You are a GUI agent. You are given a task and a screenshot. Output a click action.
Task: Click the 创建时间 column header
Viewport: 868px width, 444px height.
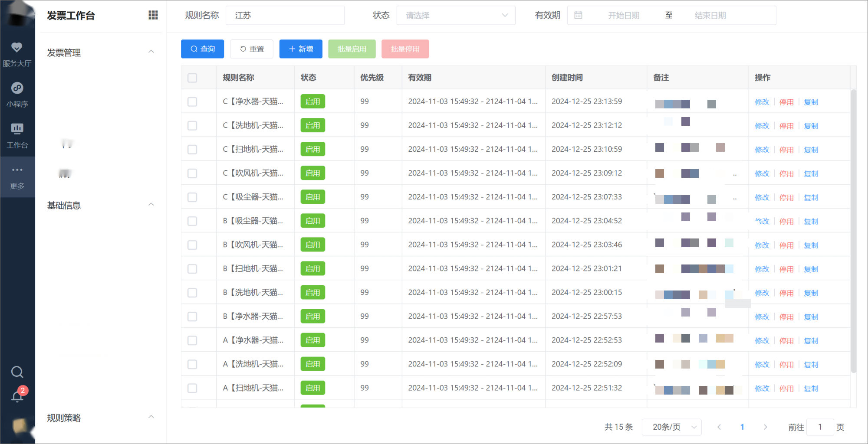pos(567,78)
